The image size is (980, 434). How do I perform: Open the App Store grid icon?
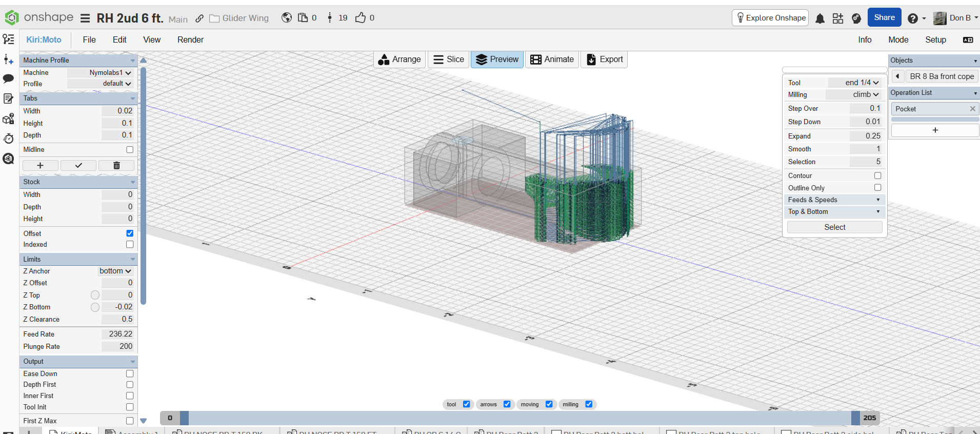coord(838,18)
